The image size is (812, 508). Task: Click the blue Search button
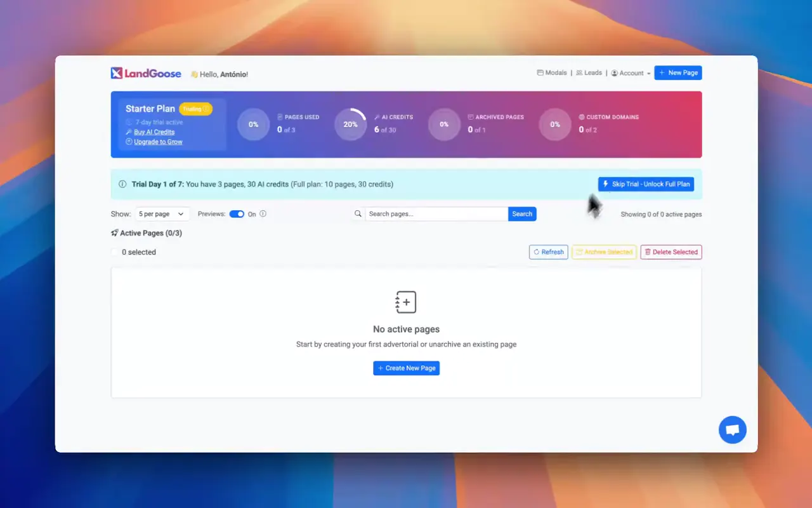522,214
